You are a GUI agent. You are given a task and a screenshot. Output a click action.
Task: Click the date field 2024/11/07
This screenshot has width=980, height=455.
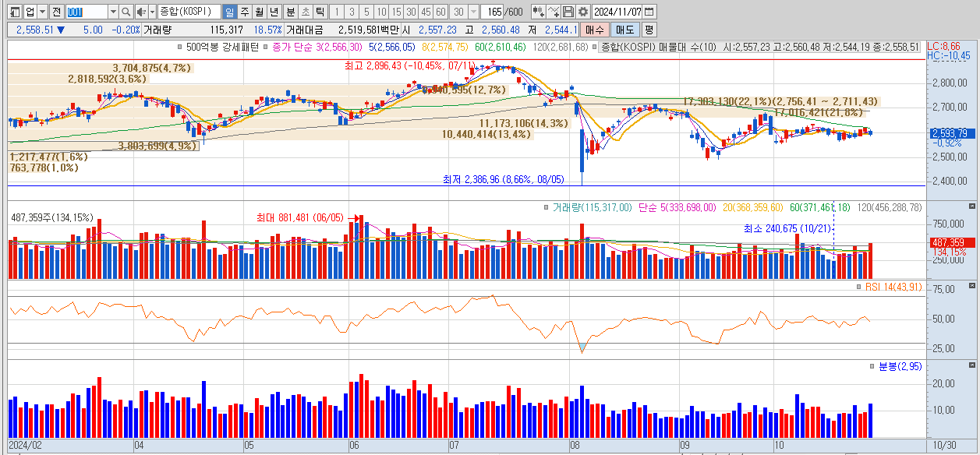point(617,12)
